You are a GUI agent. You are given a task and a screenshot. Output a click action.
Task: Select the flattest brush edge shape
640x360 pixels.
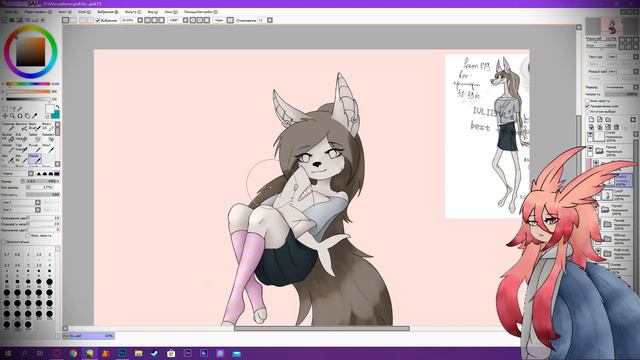click(57, 173)
